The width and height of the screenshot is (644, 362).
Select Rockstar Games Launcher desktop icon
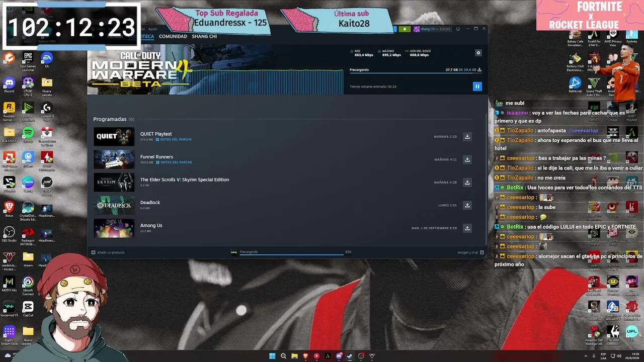coord(9,112)
